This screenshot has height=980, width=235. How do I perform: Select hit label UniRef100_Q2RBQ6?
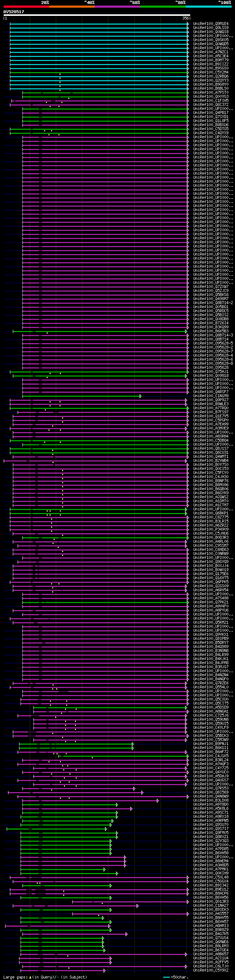tap(211, 76)
